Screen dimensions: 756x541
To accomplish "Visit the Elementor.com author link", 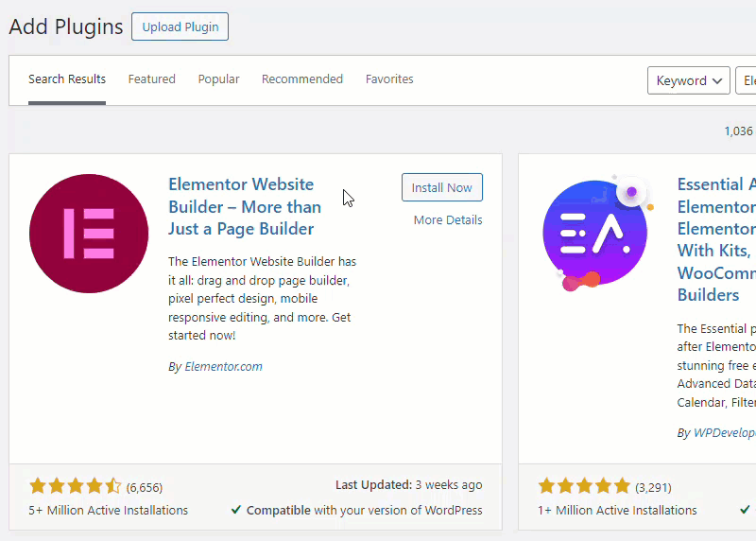I will pos(224,367).
